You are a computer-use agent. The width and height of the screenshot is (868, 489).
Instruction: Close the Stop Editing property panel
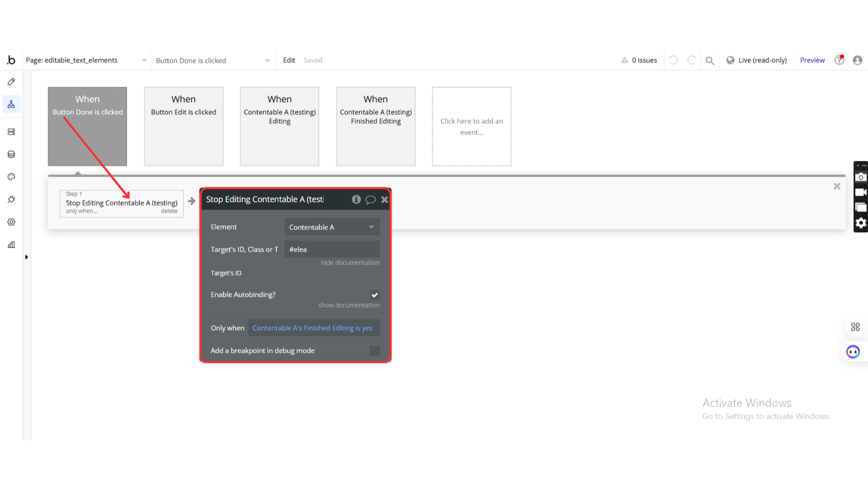point(385,200)
